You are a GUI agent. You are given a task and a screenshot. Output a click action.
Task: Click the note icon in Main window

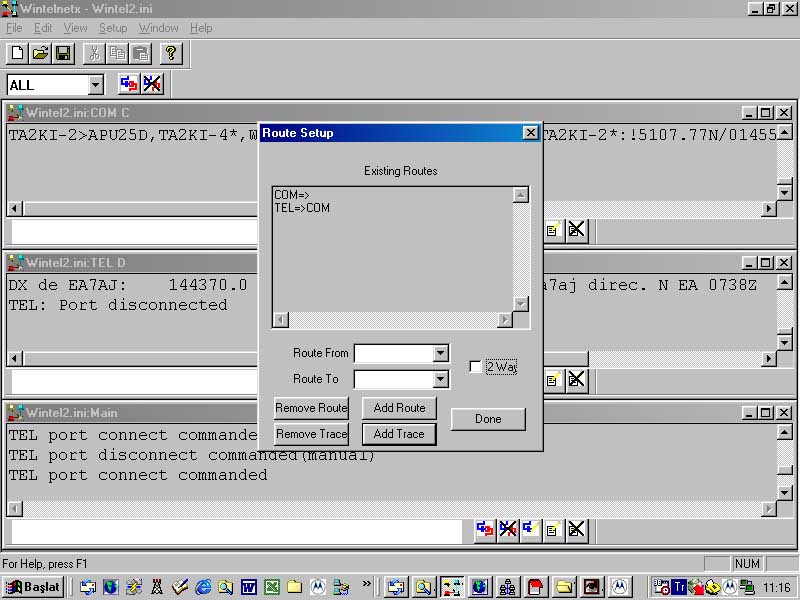click(x=554, y=530)
